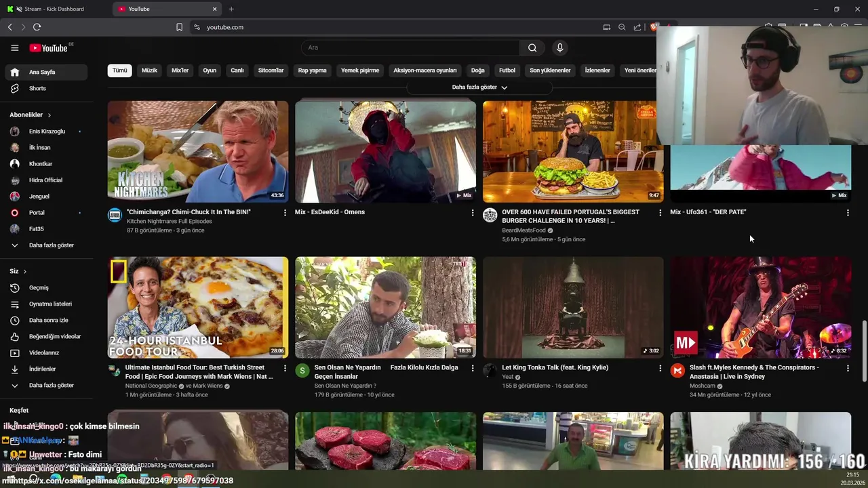Open BeardMeatsFood channel avatar
The image size is (868, 488).
pyautogui.click(x=490, y=216)
